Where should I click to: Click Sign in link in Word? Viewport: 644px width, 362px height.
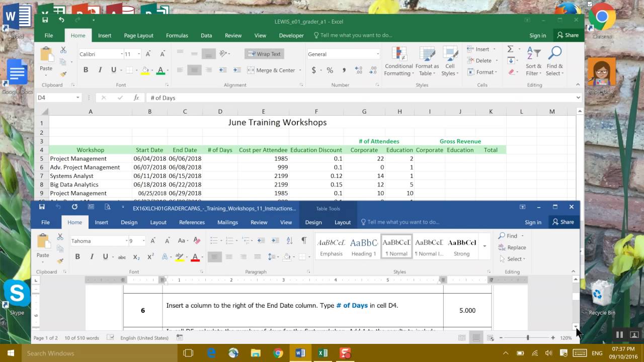coord(533,222)
